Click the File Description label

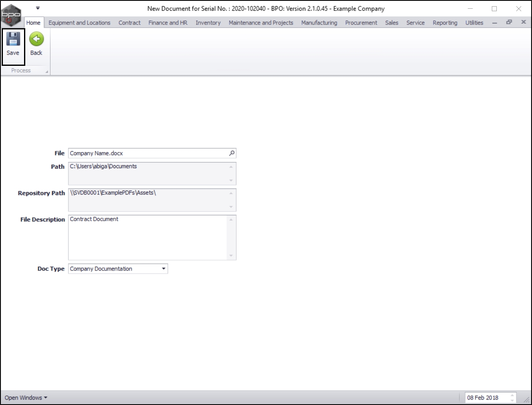43,219
